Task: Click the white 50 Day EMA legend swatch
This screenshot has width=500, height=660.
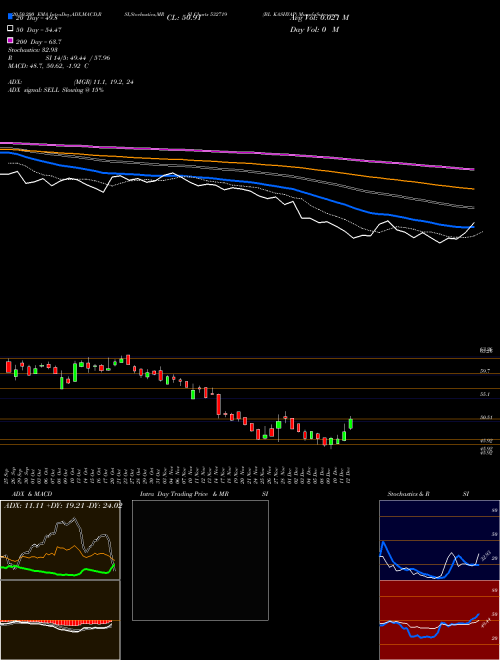Action: [x=11, y=29]
